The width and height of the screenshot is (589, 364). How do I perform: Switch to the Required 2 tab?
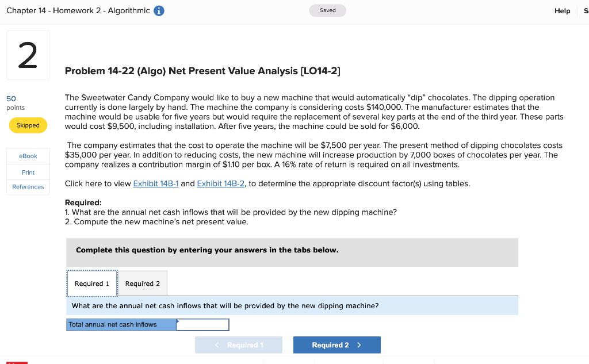click(x=142, y=283)
